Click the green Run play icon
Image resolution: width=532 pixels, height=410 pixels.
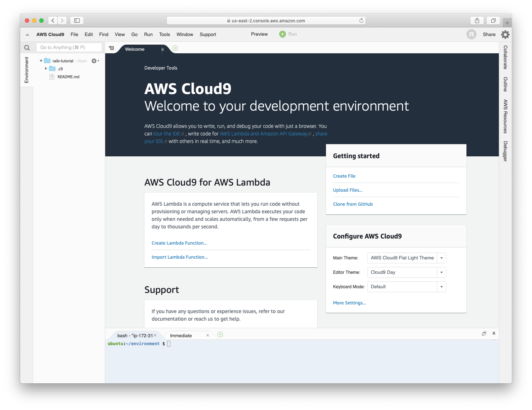(282, 34)
